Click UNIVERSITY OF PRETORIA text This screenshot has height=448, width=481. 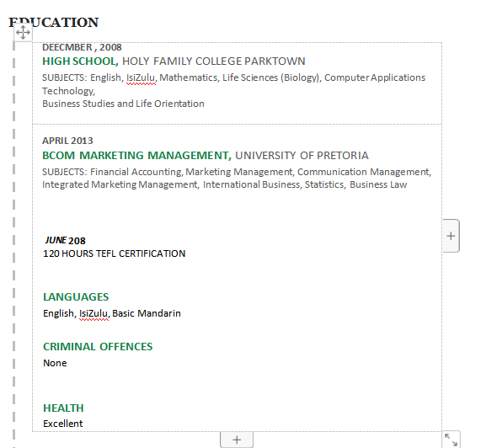(302, 156)
